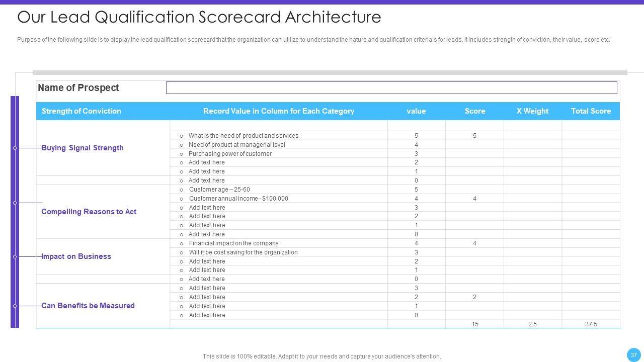Select the Total Score column header
The width and height of the screenshot is (644, 362).
pos(591,111)
